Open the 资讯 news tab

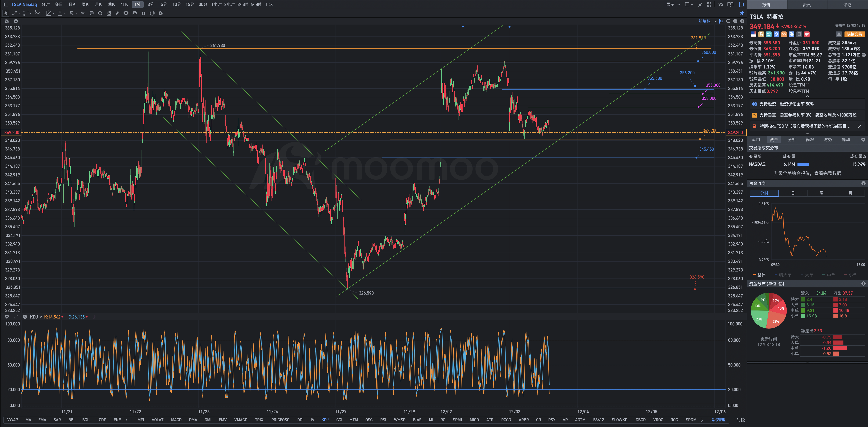click(x=807, y=5)
